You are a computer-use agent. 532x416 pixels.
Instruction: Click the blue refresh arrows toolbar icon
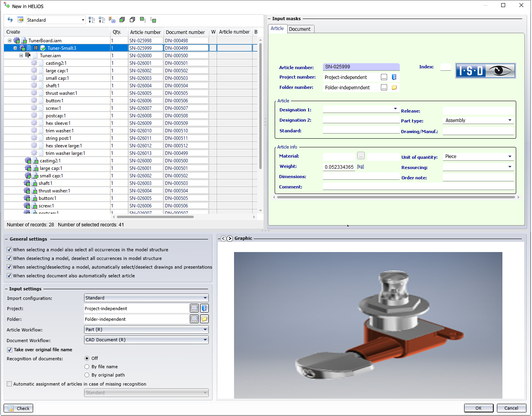(x=10, y=20)
